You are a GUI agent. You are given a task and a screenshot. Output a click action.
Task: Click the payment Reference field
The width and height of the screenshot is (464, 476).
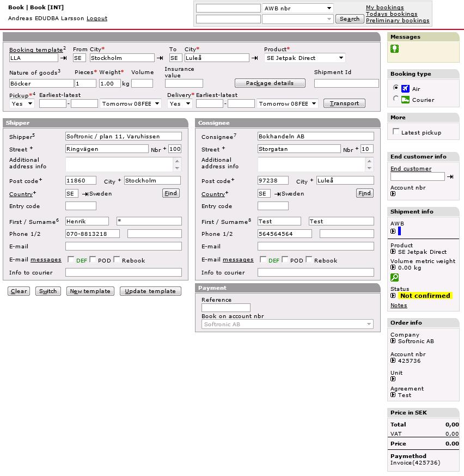pyautogui.click(x=226, y=308)
